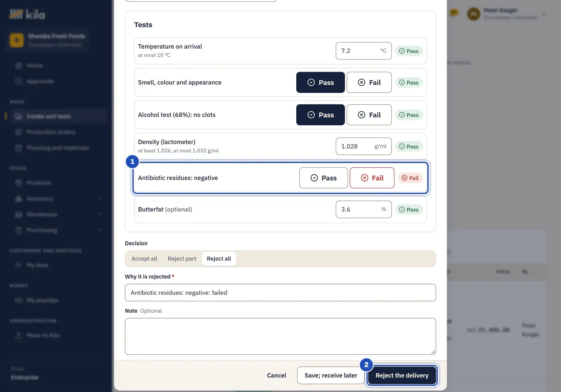Click Save; receive later
Screen dimensions: 561x392
point(331,375)
